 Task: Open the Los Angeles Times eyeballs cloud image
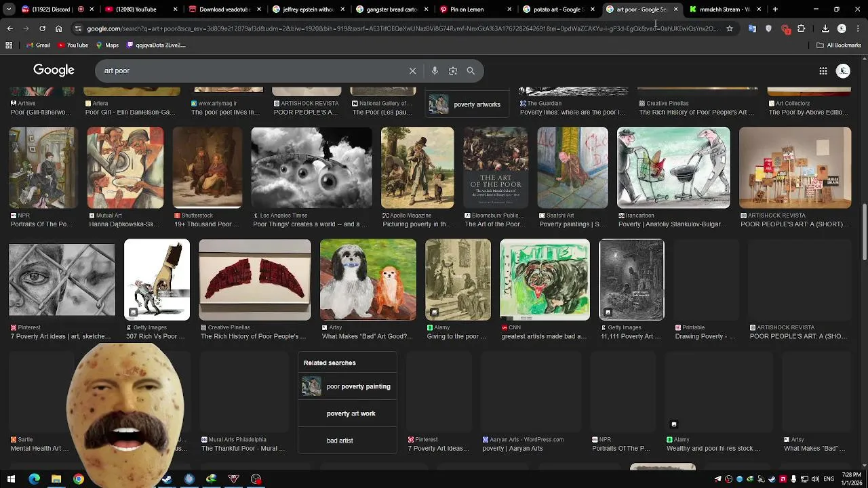tap(311, 167)
